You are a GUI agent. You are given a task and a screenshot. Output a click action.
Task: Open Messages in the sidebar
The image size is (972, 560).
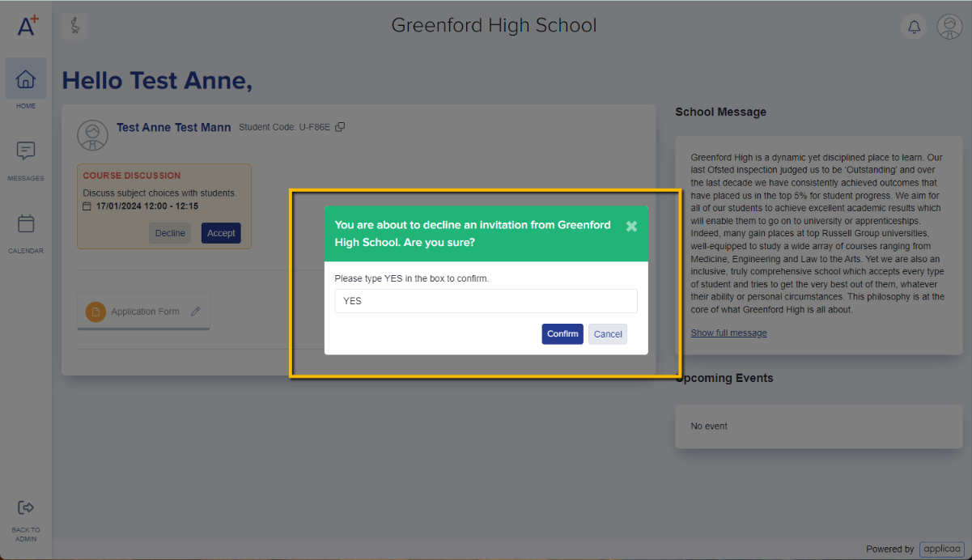(x=26, y=159)
